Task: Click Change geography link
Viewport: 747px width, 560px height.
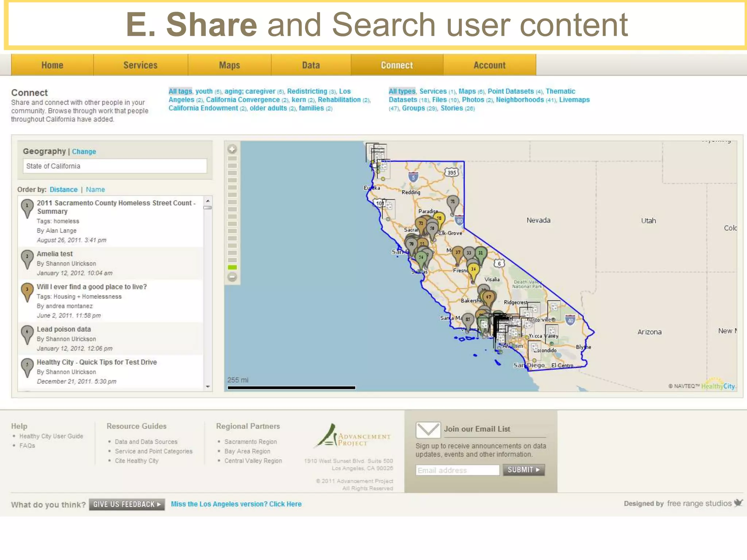Action: [84, 152]
